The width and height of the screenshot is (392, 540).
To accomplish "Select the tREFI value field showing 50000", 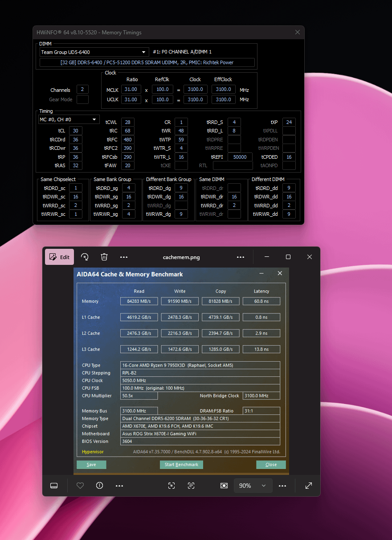I will pos(240,157).
